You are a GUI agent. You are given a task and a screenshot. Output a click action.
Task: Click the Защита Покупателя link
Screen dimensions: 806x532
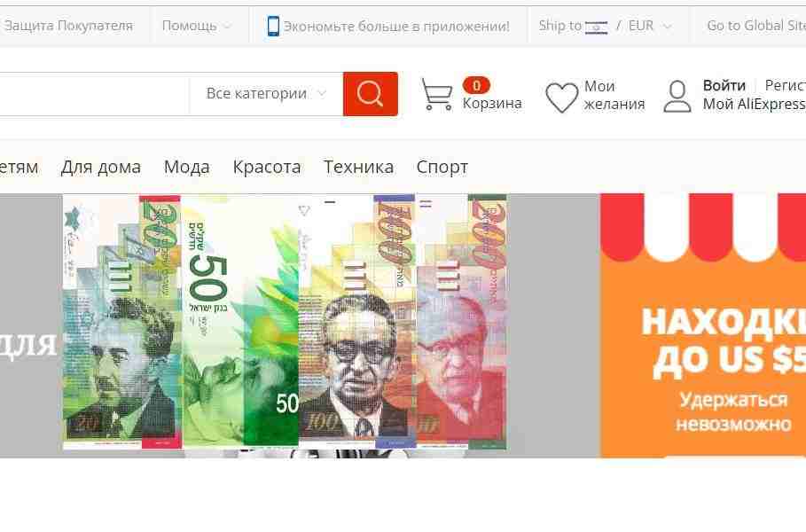pyautogui.click(x=67, y=26)
